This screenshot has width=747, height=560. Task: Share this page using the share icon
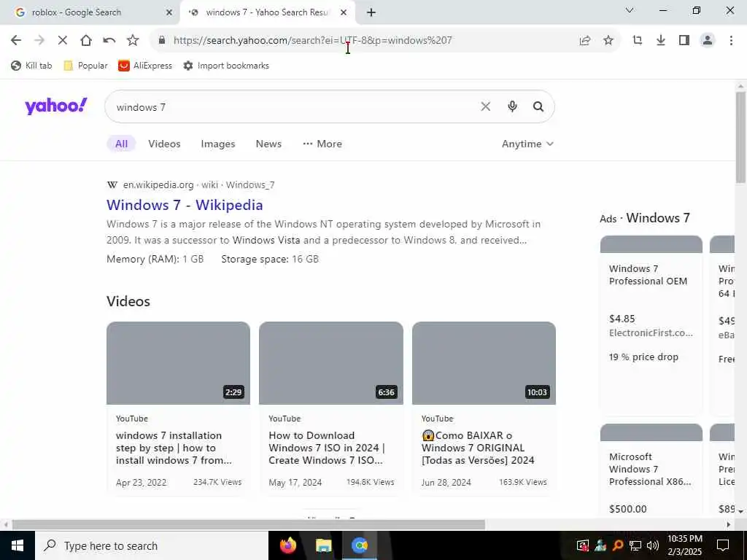coord(585,41)
